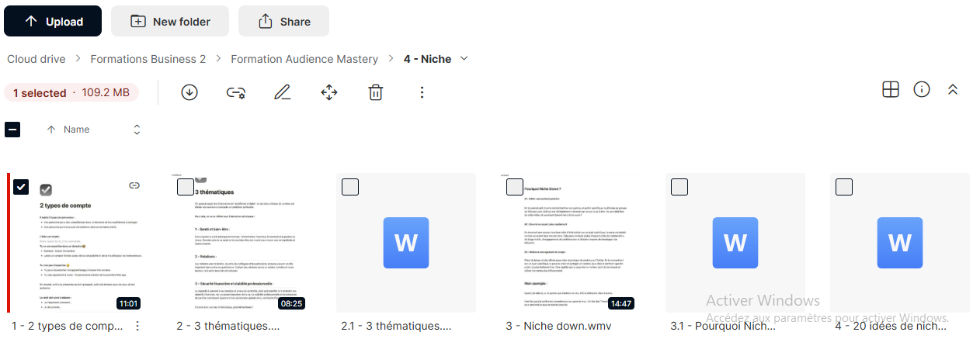Go to the 'Formations Business 2' breadcrumb
The width and height of the screenshot is (980, 346).
tap(148, 59)
